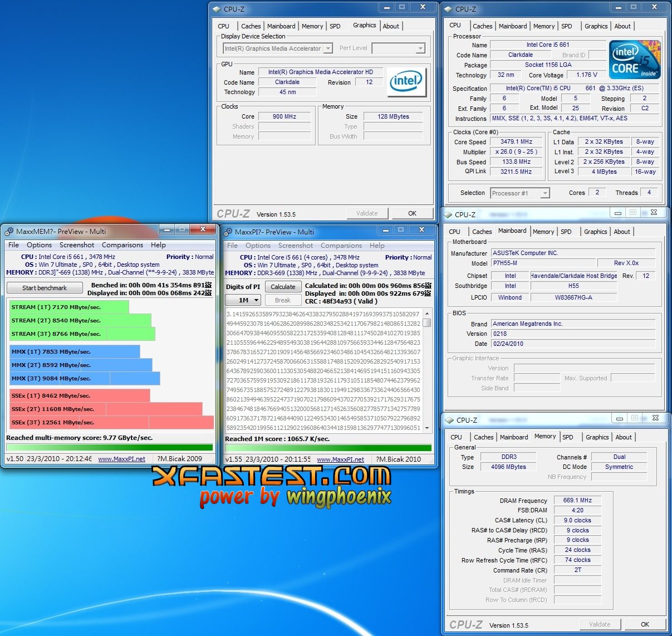672x636 pixels.
Task: Select the Graphics tab in the Memory CPU-Z window
Action: click(x=597, y=437)
